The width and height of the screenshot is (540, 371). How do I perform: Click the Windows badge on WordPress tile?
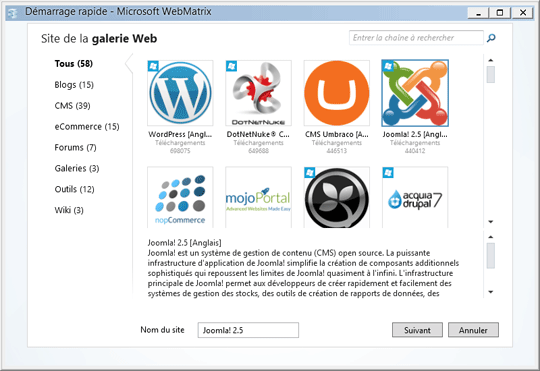click(x=153, y=66)
